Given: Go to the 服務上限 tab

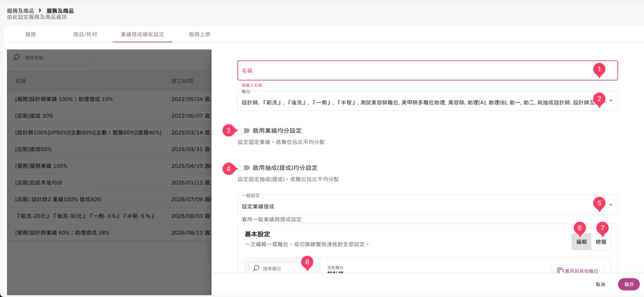Looking at the screenshot, I should click(x=200, y=34).
